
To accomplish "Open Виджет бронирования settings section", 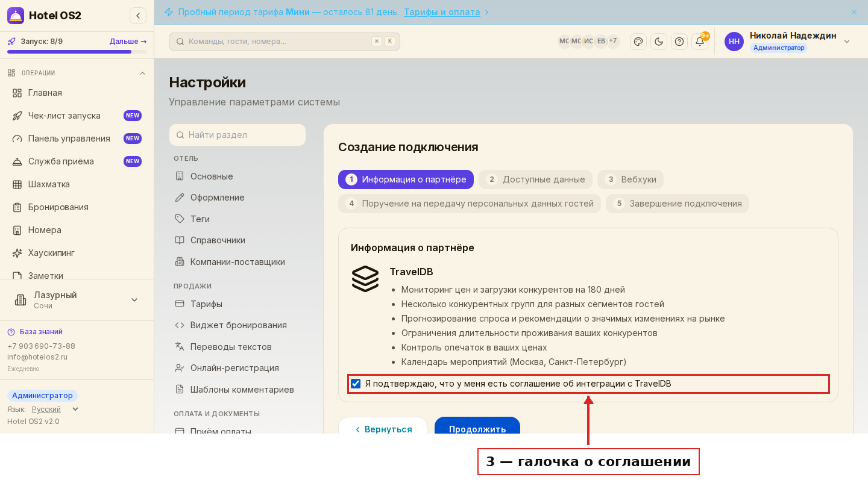I will [237, 325].
